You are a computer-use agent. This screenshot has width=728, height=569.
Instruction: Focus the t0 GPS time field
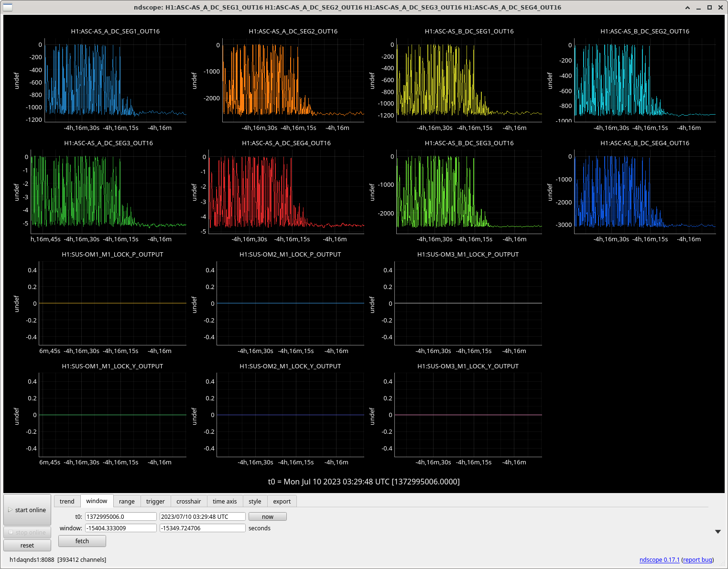(x=120, y=516)
